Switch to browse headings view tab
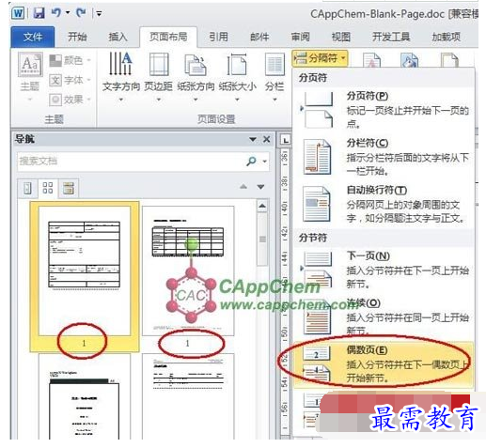486x448 pixels. pos(28,189)
